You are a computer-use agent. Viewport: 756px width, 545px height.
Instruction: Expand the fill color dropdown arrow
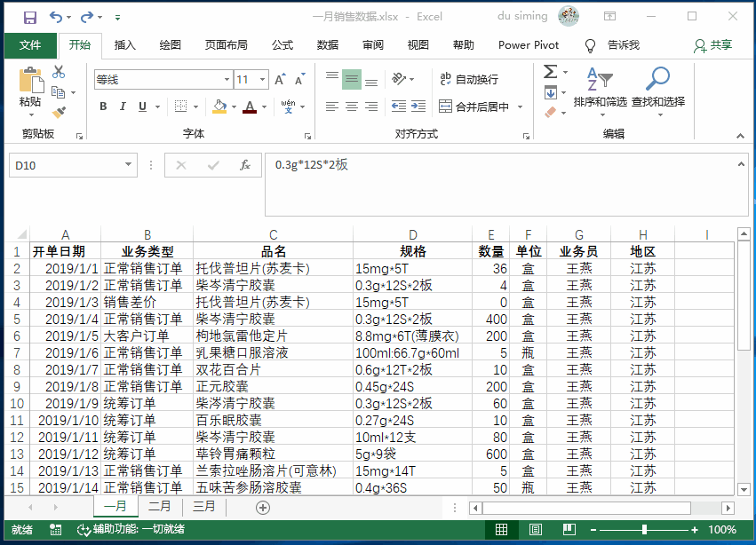(235, 105)
